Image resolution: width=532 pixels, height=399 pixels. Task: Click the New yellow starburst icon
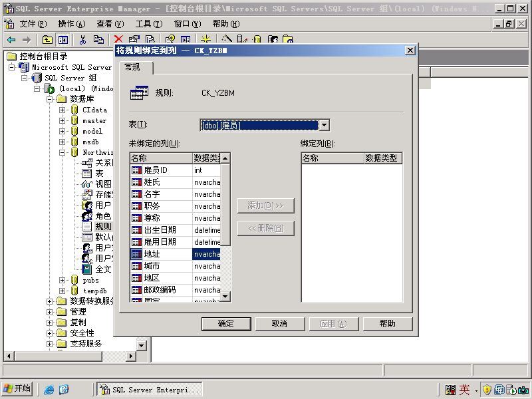[206, 39]
